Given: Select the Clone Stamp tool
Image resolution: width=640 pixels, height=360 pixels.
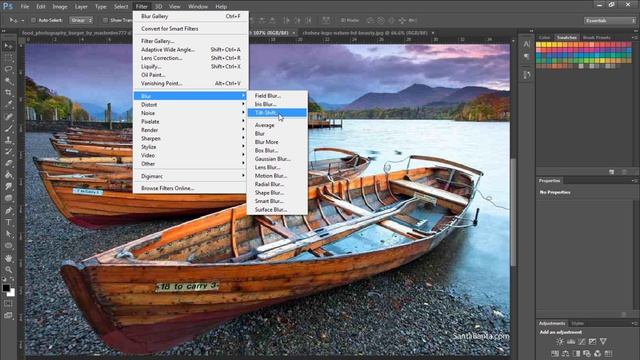Looking at the screenshot, I should coord(8,140).
